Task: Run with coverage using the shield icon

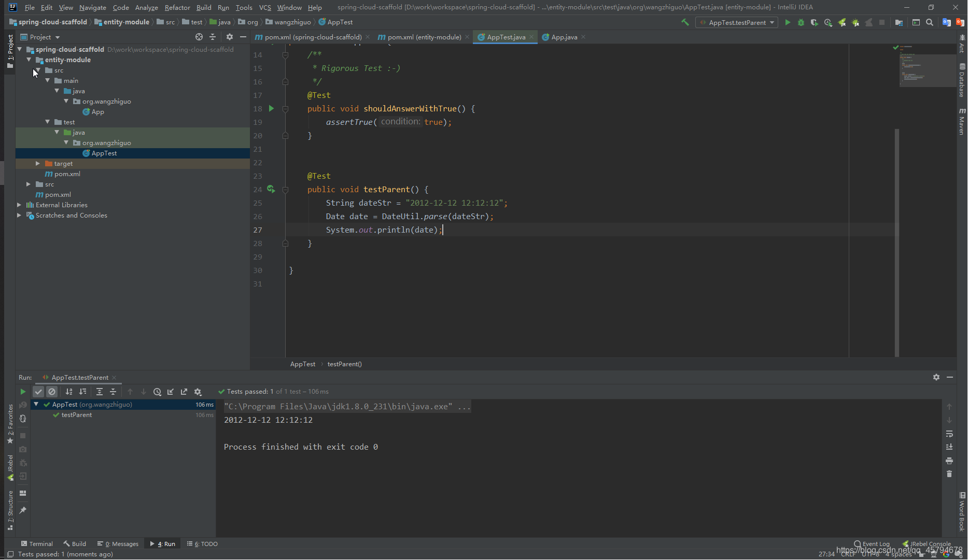Action: (815, 22)
